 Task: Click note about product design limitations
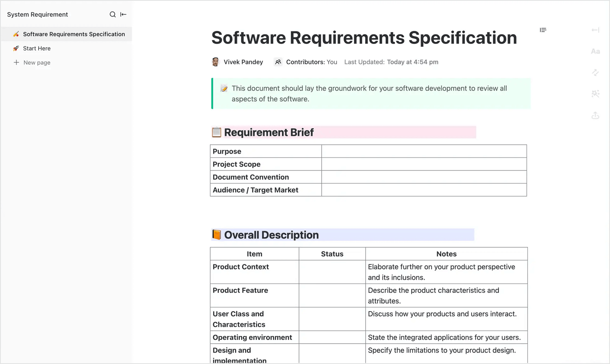pos(447,354)
